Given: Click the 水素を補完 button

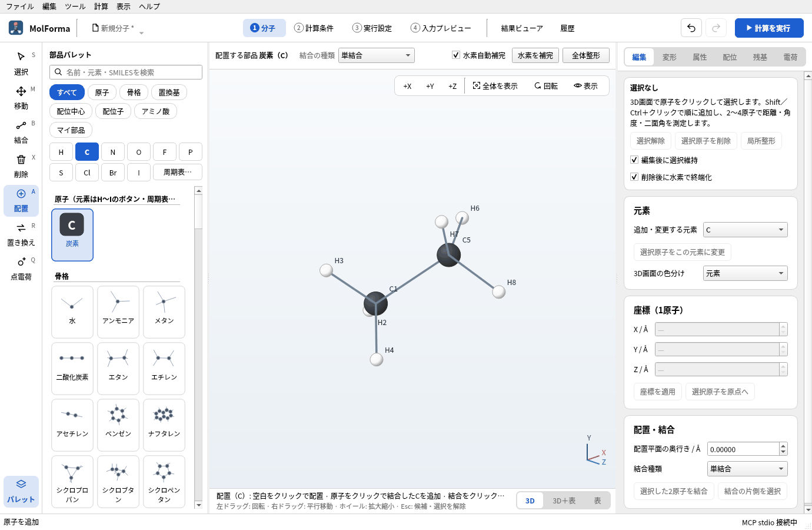Looking at the screenshot, I should pyautogui.click(x=535, y=55).
